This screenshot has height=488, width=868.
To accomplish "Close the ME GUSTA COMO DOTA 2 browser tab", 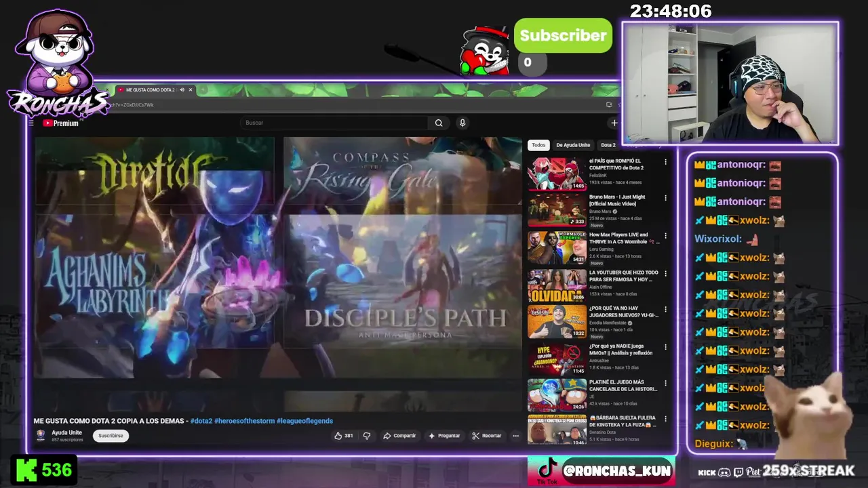I will click(x=191, y=89).
